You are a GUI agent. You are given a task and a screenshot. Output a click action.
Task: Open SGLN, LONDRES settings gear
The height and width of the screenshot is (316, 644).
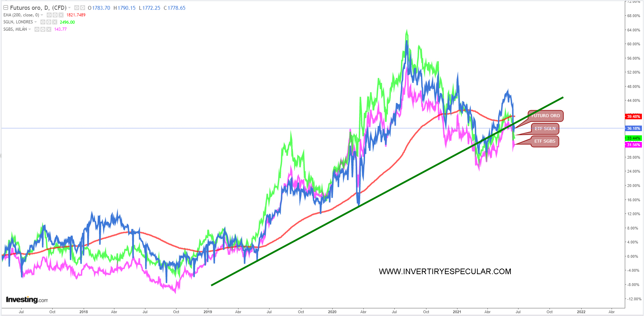coord(49,22)
